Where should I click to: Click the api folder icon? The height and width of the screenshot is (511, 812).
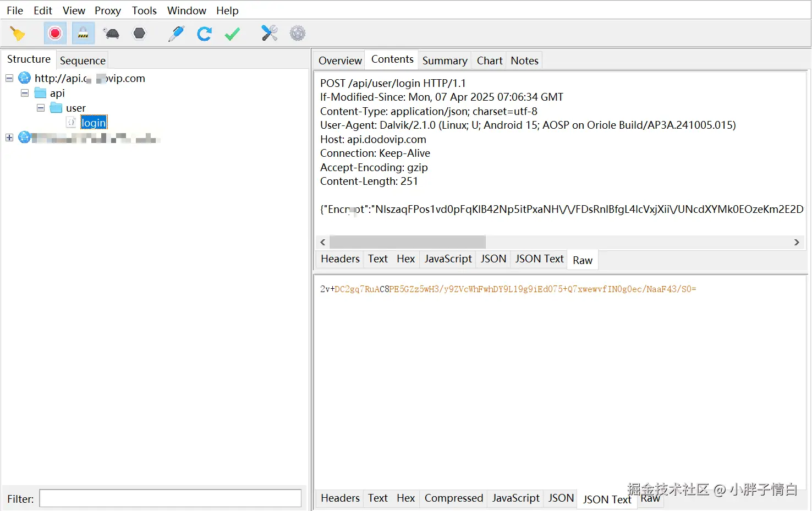coord(40,93)
